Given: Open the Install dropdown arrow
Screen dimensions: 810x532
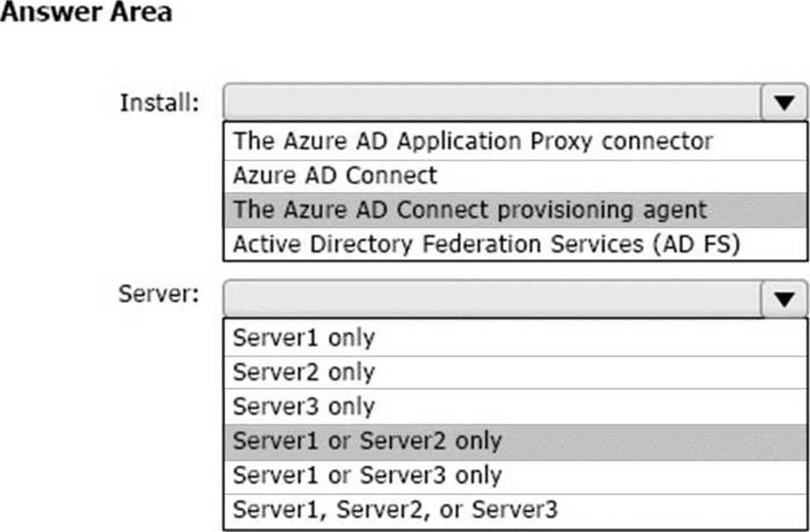Looking at the screenshot, I should coord(783,102).
